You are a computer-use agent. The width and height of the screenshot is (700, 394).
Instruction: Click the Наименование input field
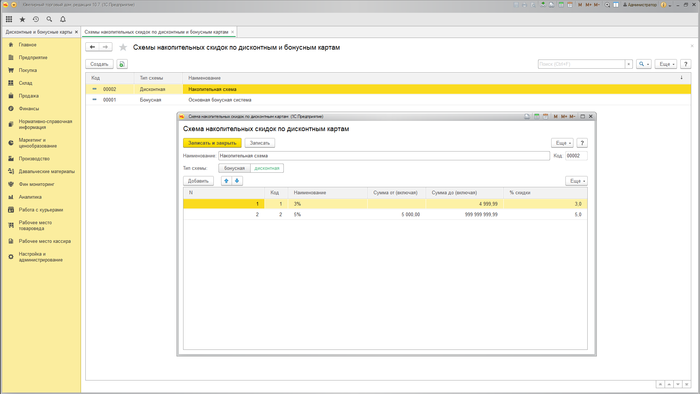[384, 156]
